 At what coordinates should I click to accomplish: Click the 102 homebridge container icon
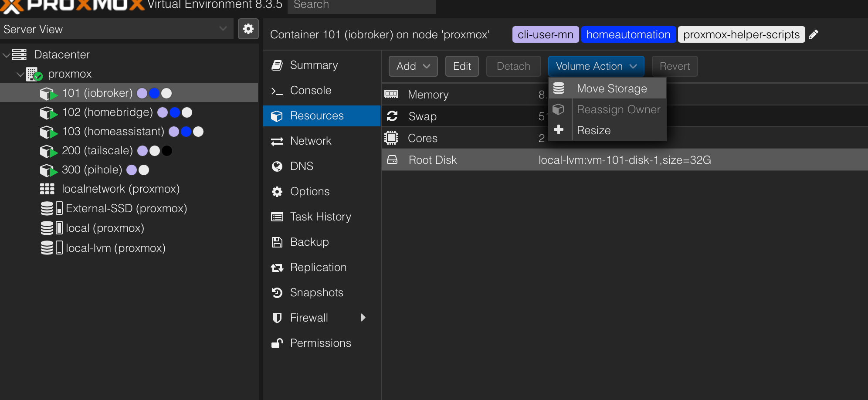(48, 112)
